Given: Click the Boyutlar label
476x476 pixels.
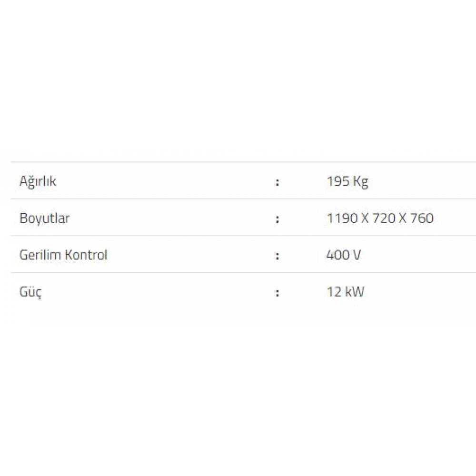Looking at the screenshot, I should (44, 218).
